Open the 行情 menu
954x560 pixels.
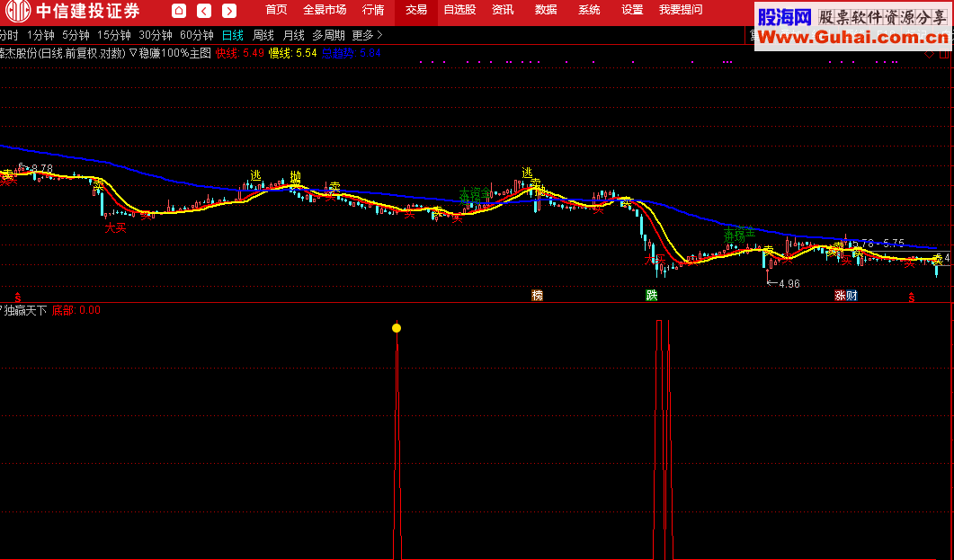pyautogui.click(x=373, y=10)
